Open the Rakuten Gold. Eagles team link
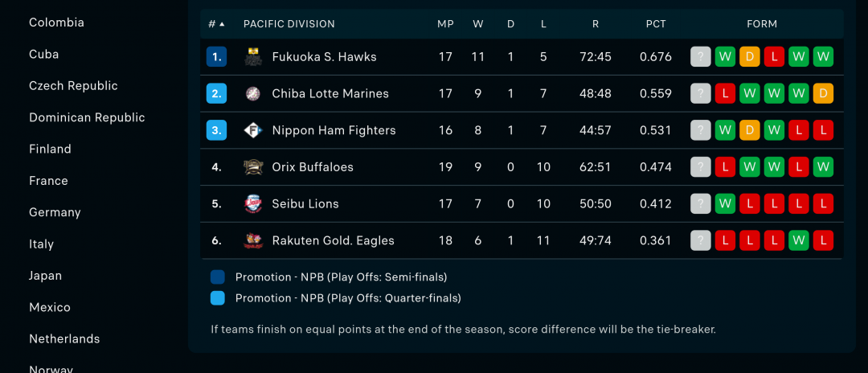This screenshot has height=373, width=868. pos(333,240)
